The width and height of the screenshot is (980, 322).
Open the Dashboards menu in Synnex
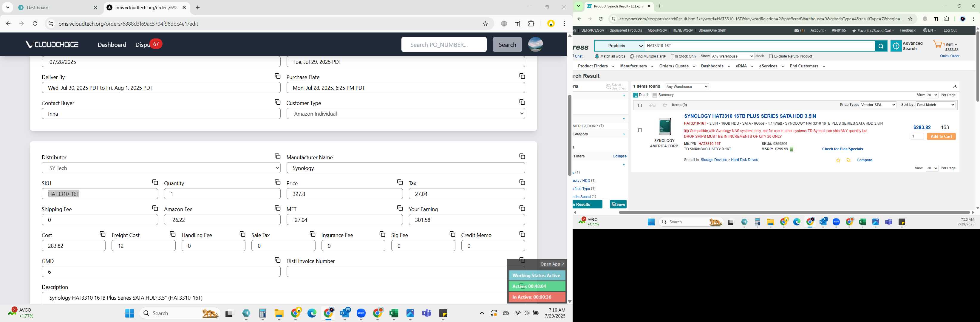715,66
